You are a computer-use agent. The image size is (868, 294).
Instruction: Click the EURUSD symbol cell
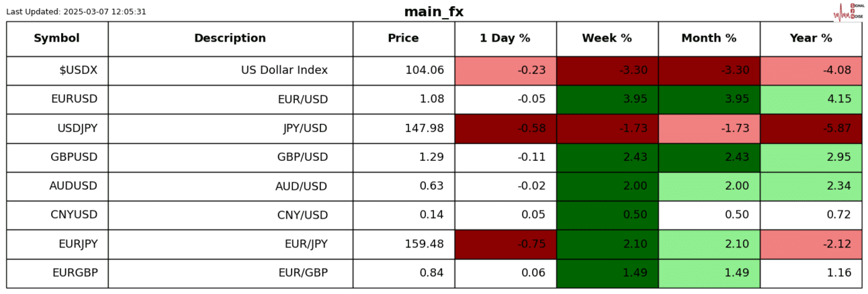[74, 99]
